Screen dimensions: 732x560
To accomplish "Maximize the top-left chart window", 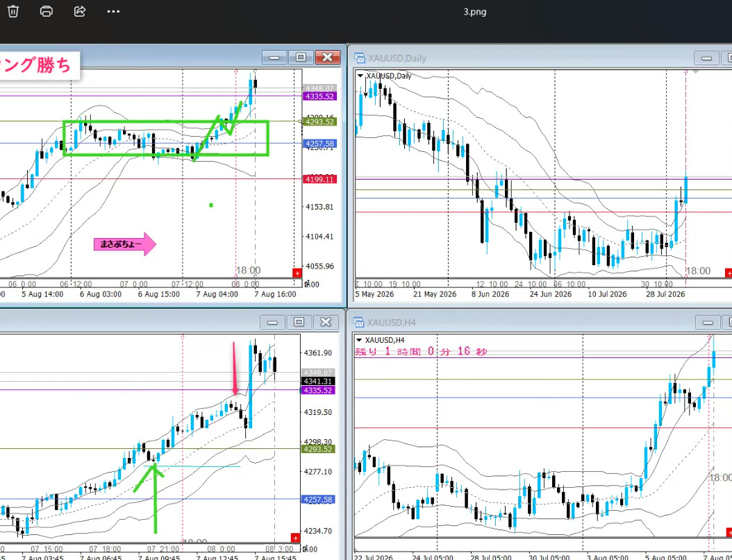I will (301, 58).
